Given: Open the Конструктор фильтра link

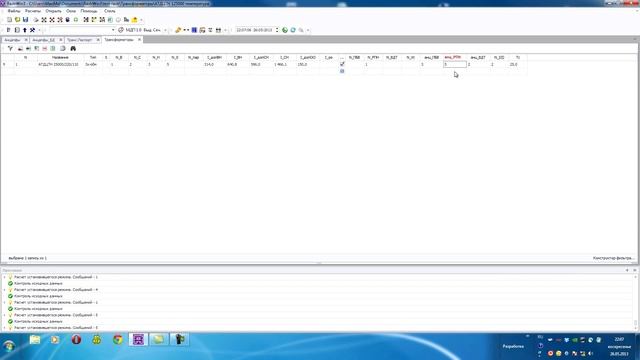Looking at the screenshot, I should (x=613, y=258).
